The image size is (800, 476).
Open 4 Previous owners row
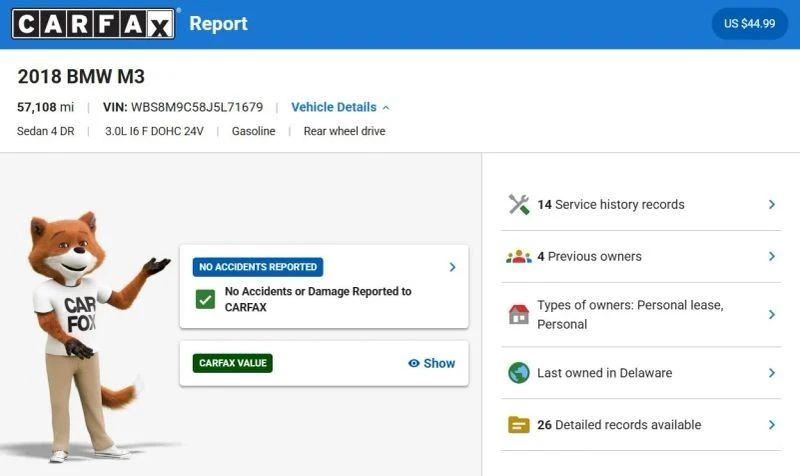click(641, 256)
